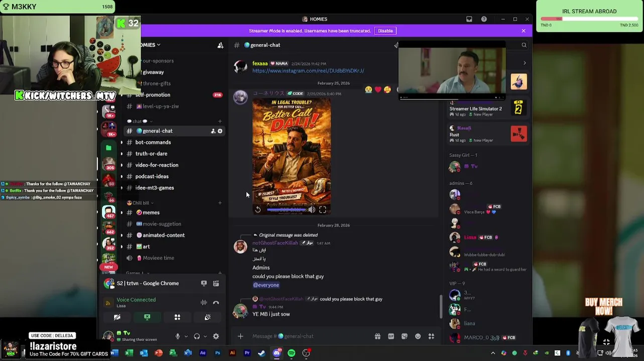644x361 pixels.
Task: Click fullscreen icon on Better Call Dali video
Action: click(323, 210)
